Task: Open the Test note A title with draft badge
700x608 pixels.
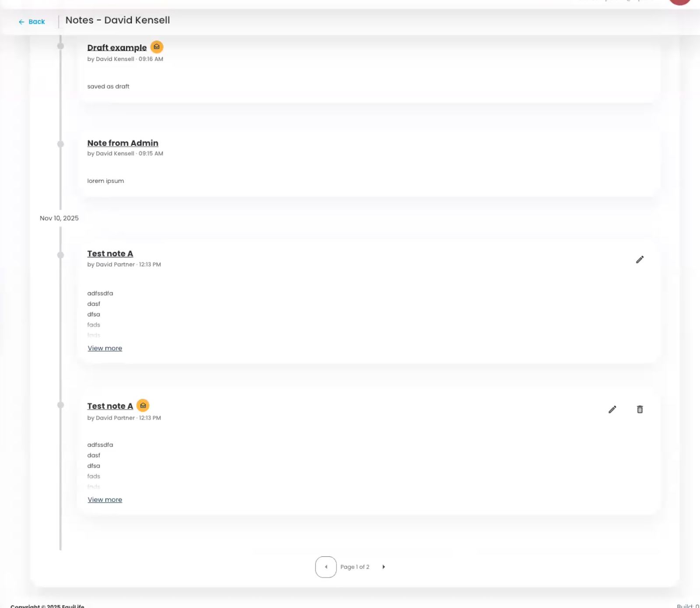Action: pos(110,406)
